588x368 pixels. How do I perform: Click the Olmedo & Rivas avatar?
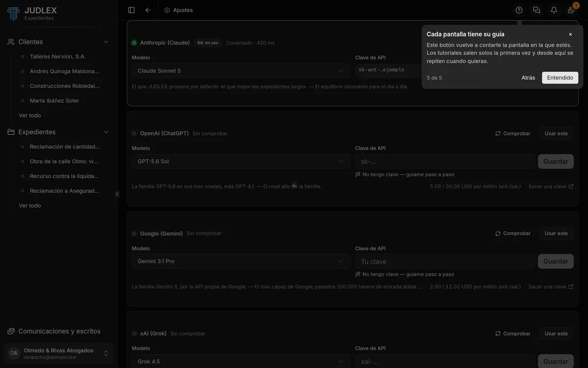(14, 353)
